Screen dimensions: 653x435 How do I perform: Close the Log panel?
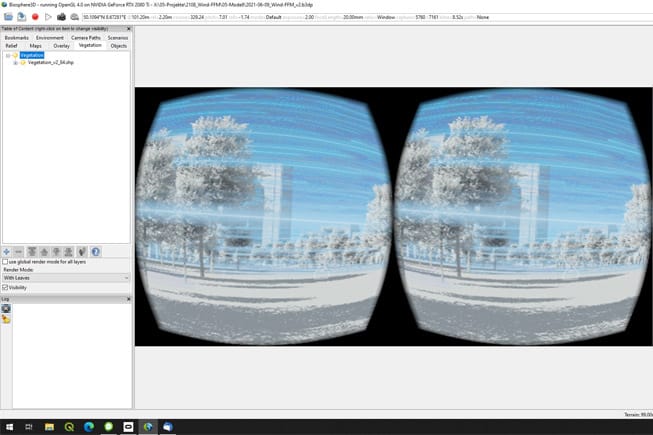(x=127, y=298)
